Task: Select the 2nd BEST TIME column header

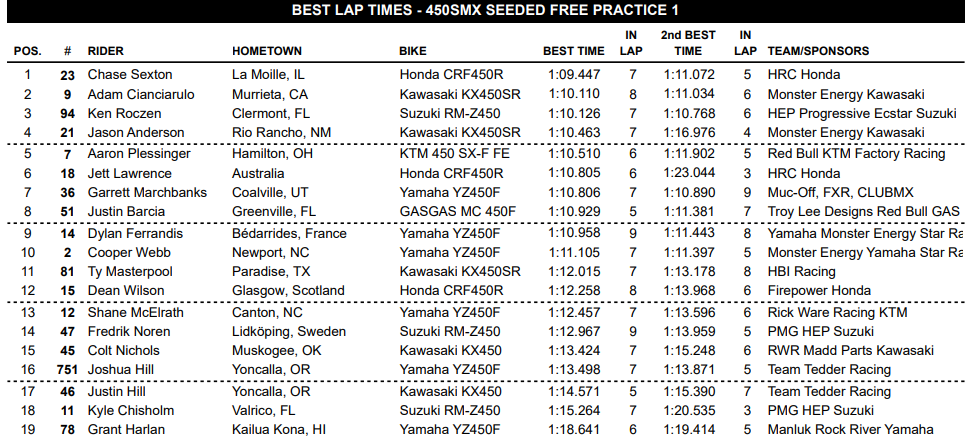Action: tap(687, 43)
